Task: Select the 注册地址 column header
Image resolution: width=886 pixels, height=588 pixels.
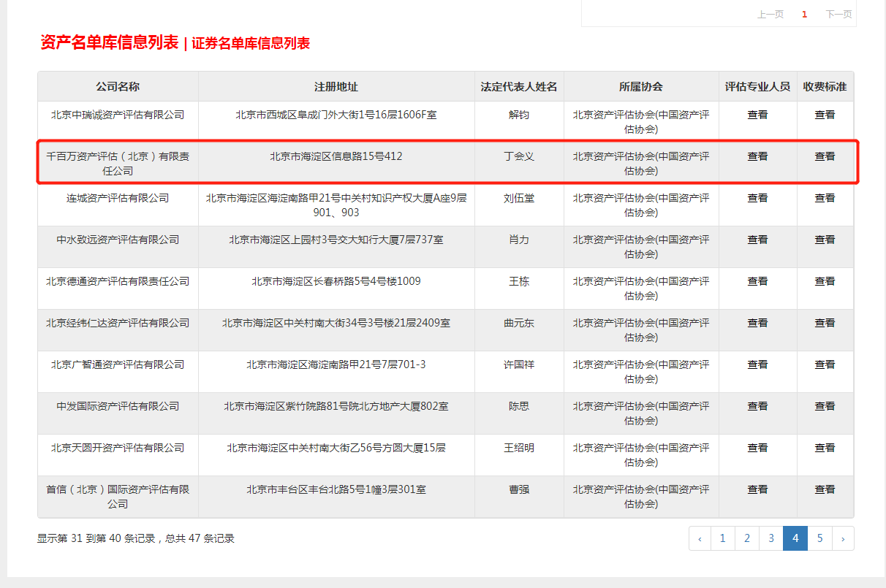Action: pyautogui.click(x=336, y=86)
